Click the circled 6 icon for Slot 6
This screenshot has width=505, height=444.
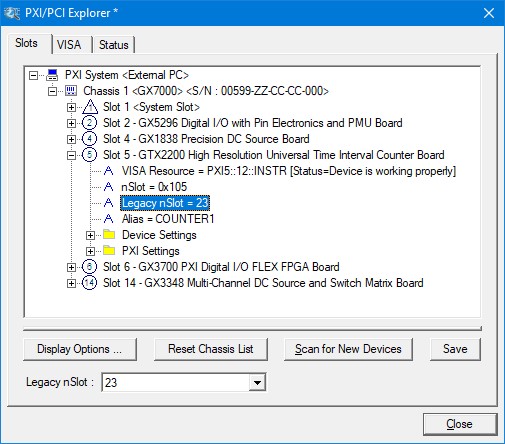tap(89, 267)
